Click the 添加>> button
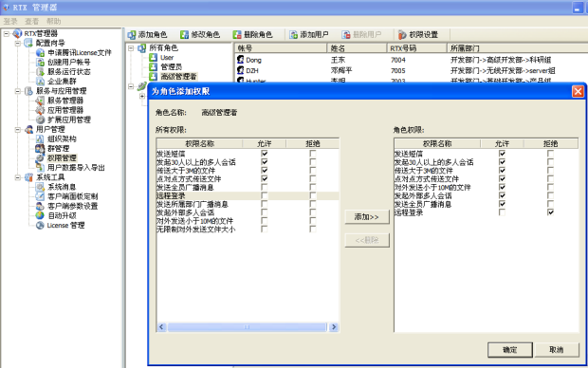This screenshot has width=588, height=368. click(367, 217)
